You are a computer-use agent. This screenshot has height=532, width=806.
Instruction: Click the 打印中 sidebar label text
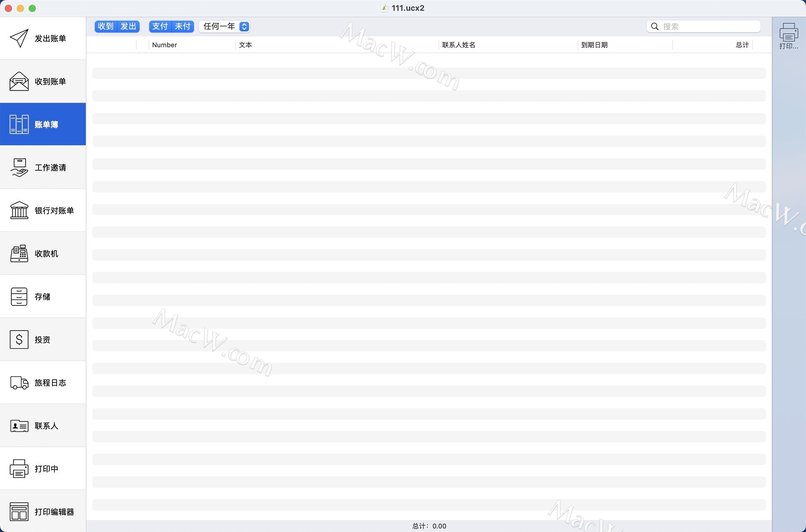tap(47, 469)
